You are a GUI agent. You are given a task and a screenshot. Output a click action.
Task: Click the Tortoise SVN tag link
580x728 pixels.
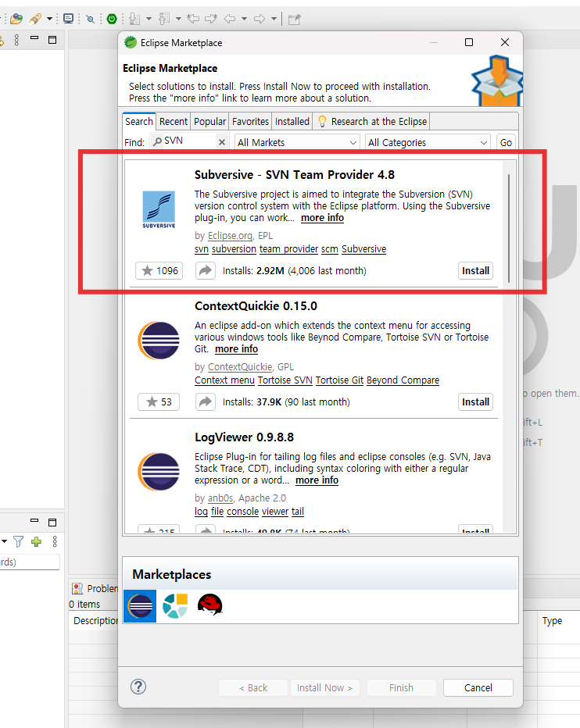(x=285, y=380)
